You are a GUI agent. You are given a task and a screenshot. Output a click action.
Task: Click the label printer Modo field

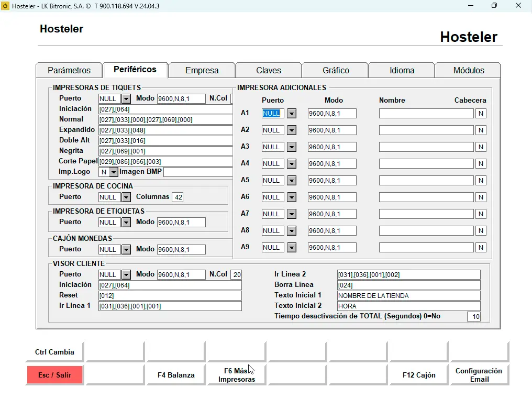coord(181,223)
